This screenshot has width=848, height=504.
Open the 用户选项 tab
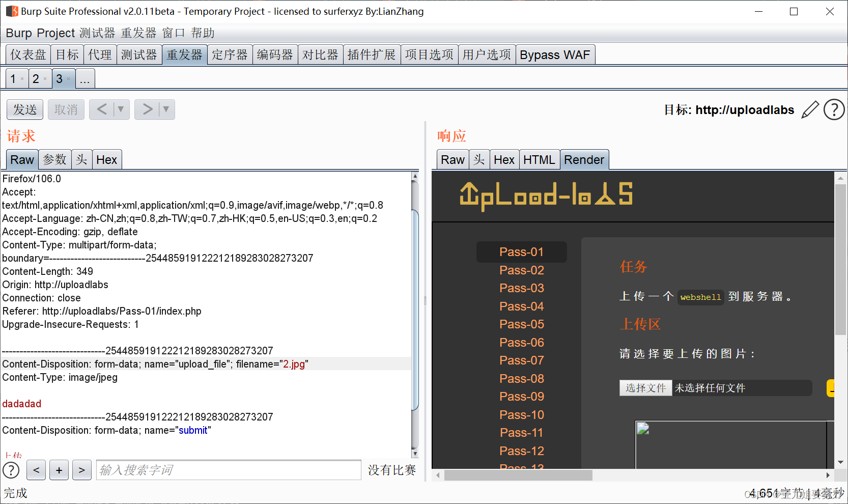487,54
